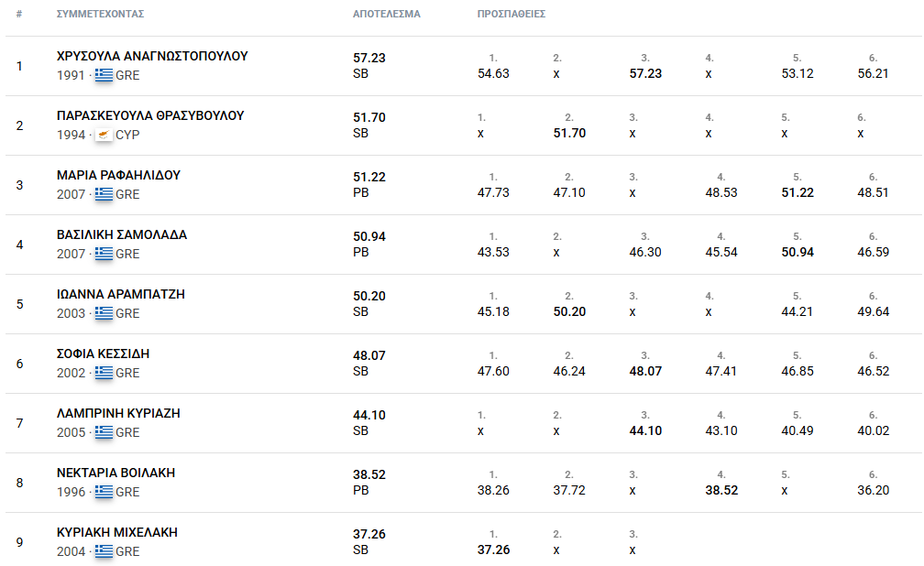Click the winning result 57.23 SB
The height and width of the screenshot is (566, 924).
pos(368,65)
